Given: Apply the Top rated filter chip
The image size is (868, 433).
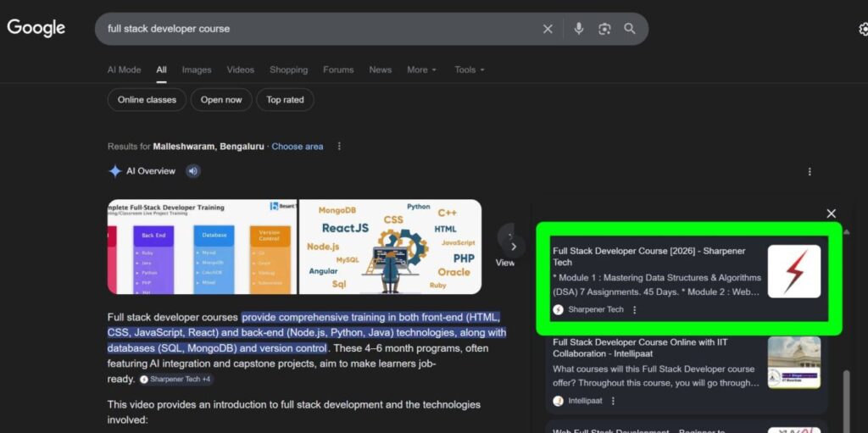Looking at the screenshot, I should pos(285,100).
